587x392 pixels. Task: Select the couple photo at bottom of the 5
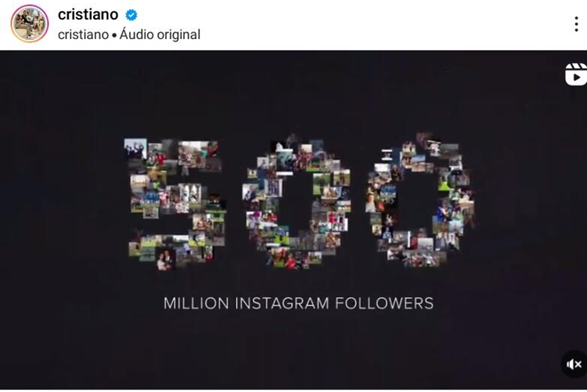pyautogui.click(x=165, y=260)
